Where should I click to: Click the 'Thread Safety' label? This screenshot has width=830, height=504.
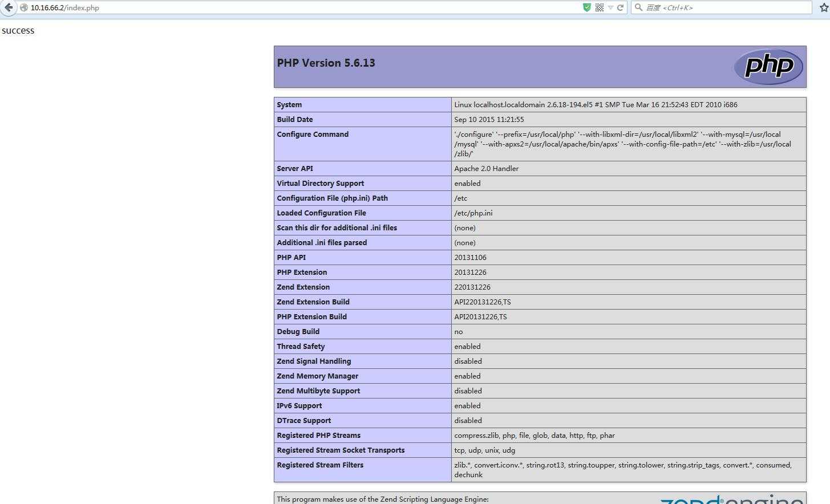pos(301,347)
